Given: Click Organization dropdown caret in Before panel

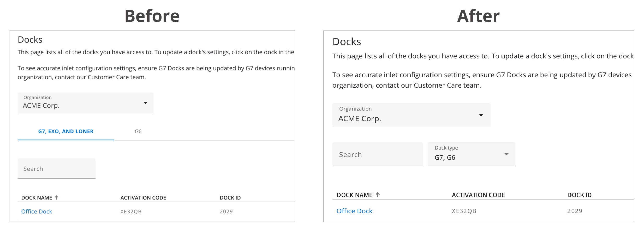Looking at the screenshot, I should [x=145, y=103].
